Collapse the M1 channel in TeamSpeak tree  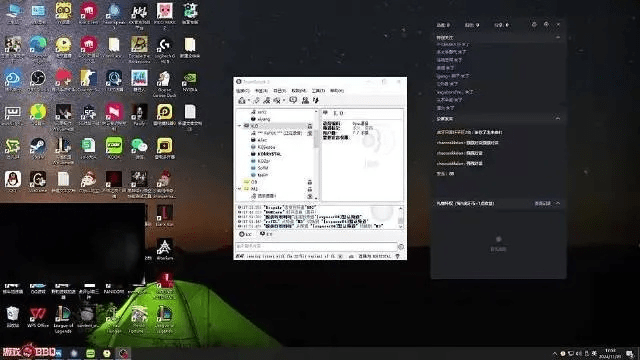coord(240,189)
